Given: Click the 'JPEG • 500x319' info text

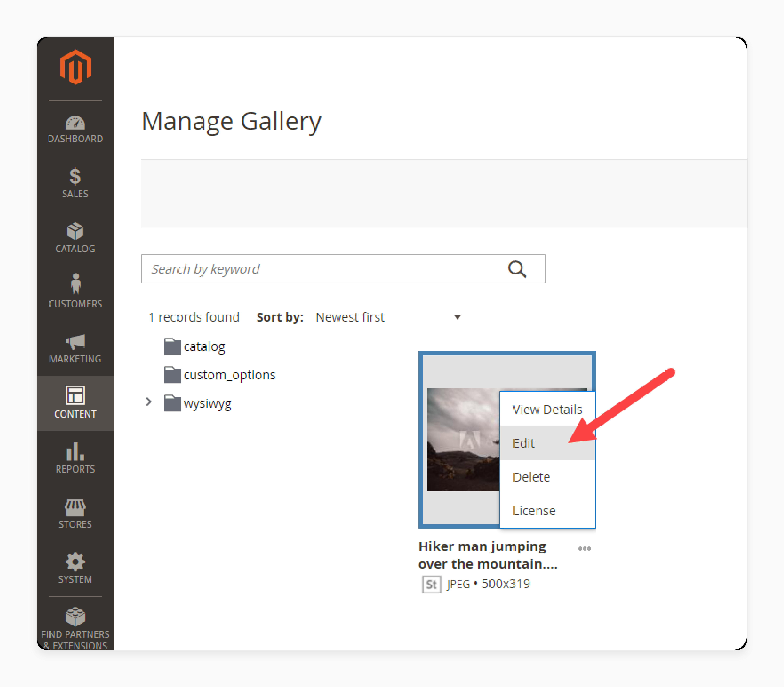Looking at the screenshot, I should click(x=488, y=584).
